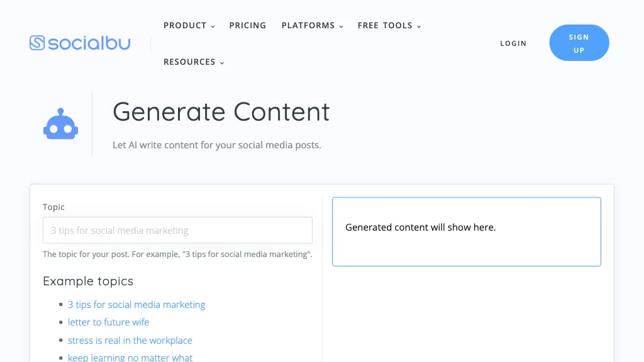This screenshot has height=362, width=644.
Task: Select the "keep learning no matter what" topic
Action: tap(130, 358)
